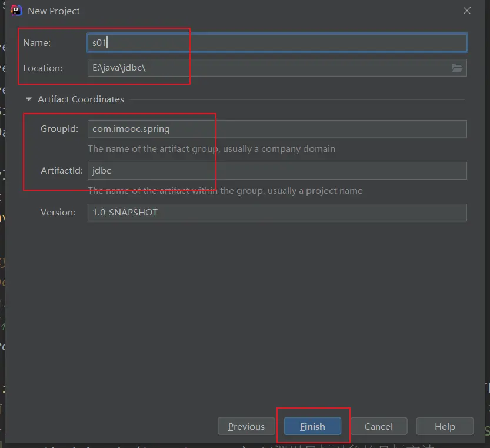The height and width of the screenshot is (448, 490).
Task: Click the Name label
Action: [x=37, y=43]
